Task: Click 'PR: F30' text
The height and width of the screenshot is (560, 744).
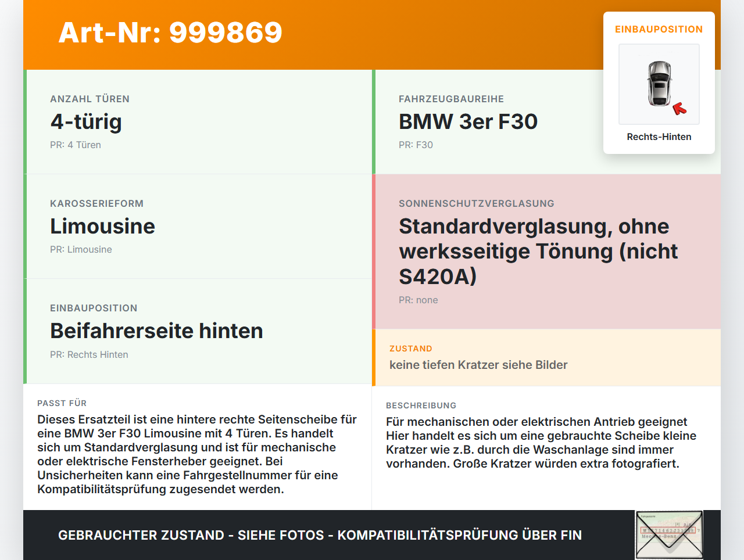Action: pos(416,145)
